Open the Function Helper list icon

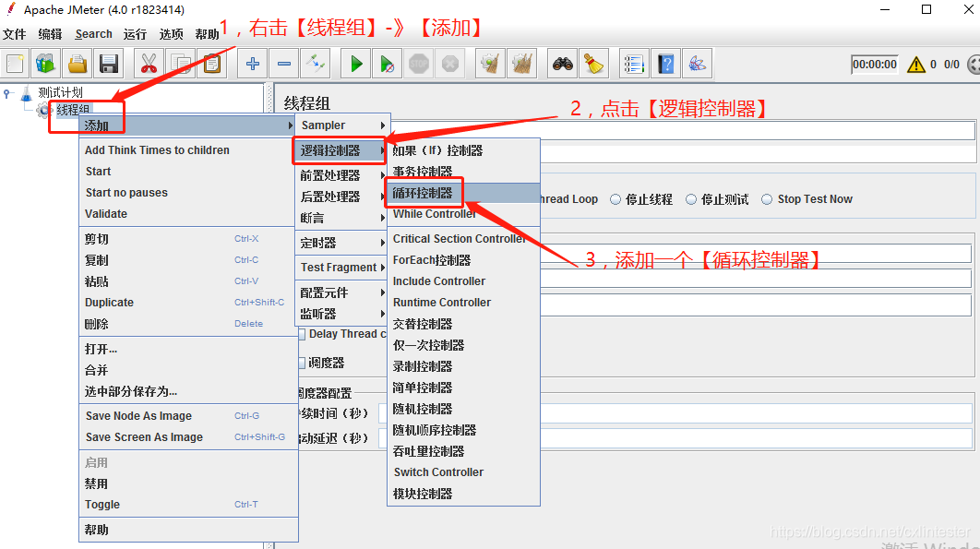(x=634, y=64)
